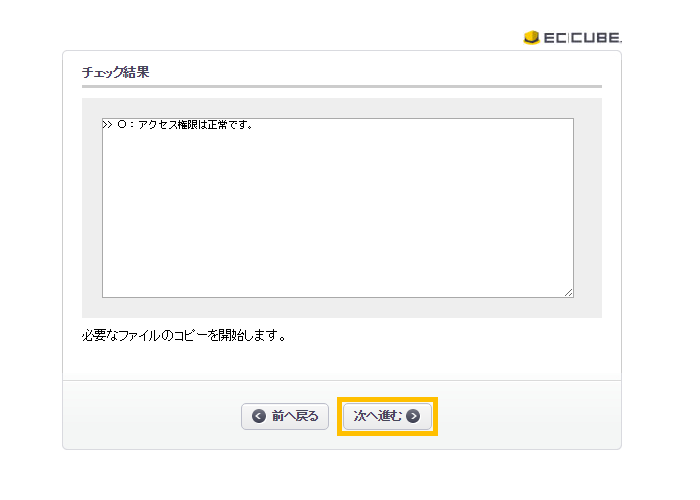Click the >> marker in the result log
The image size is (700, 500).
108,126
